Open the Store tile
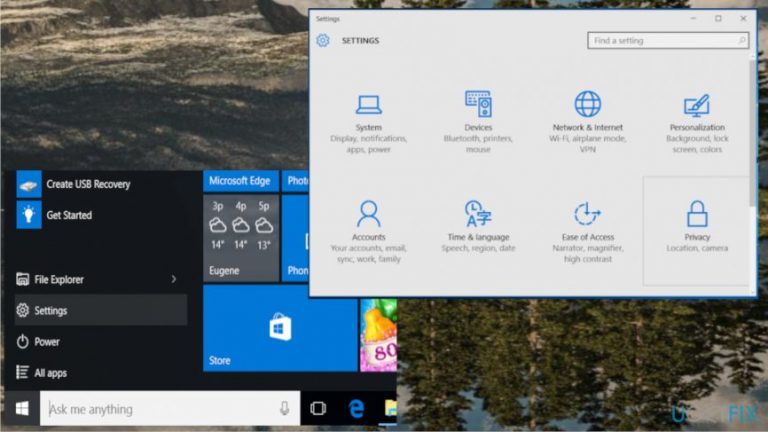Image resolution: width=768 pixels, height=432 pixels. (x=280, y=328)
